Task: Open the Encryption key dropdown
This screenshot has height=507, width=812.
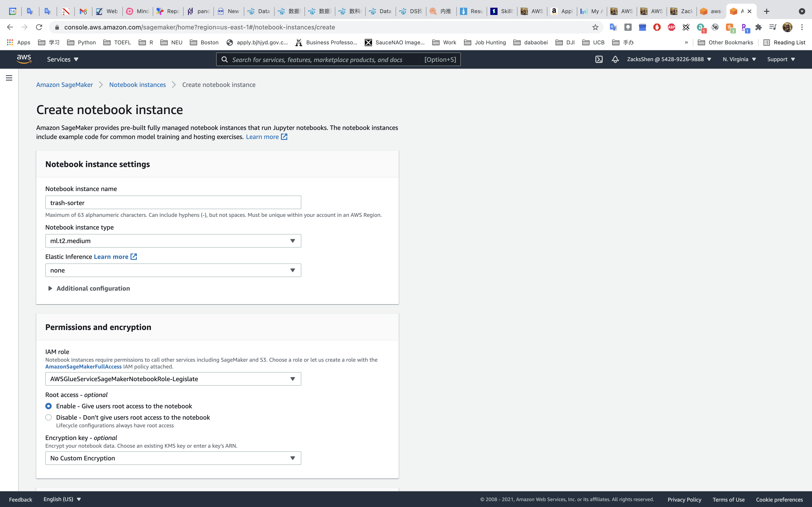Action: 173,458
